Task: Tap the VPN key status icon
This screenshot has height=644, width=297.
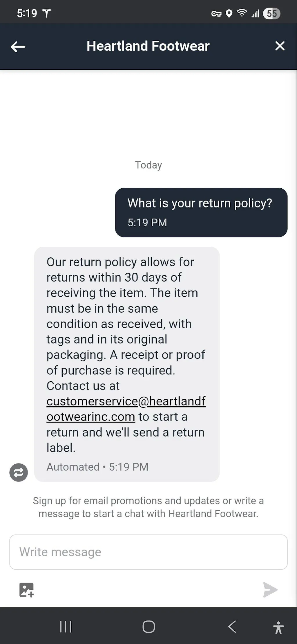Action: 216,14
